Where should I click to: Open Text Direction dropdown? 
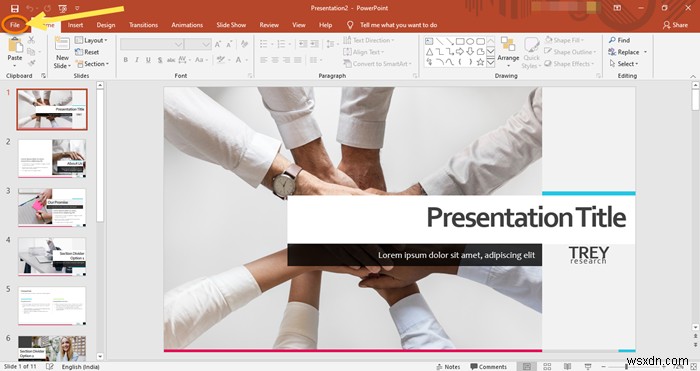point(369,40)
